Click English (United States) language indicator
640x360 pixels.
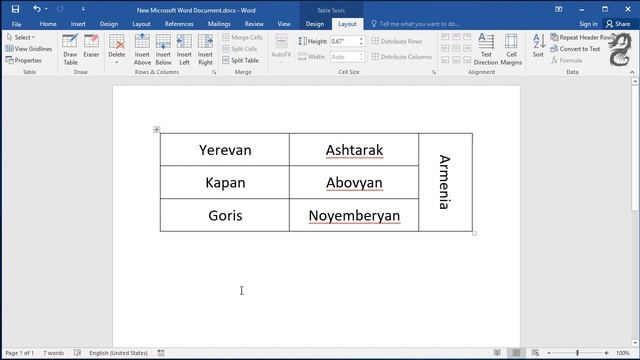(118, 353)
